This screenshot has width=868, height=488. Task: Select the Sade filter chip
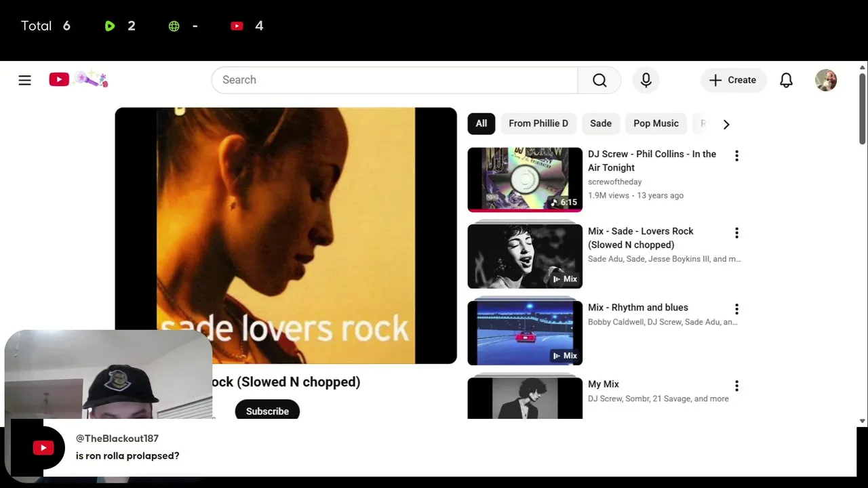[x=601, y=123]
